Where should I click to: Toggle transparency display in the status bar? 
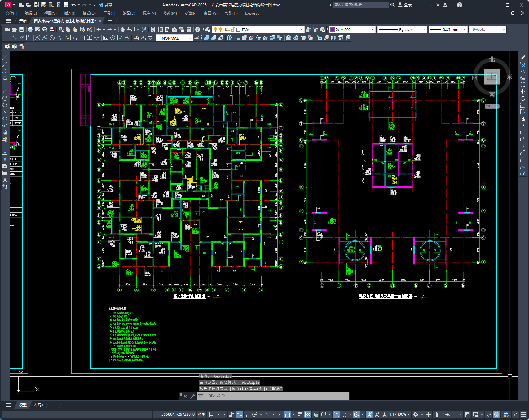click(x=308, y=414)
